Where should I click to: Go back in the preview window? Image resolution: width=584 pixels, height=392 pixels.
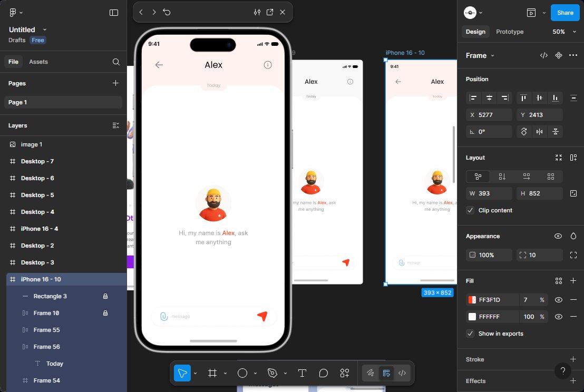point(141,12)
